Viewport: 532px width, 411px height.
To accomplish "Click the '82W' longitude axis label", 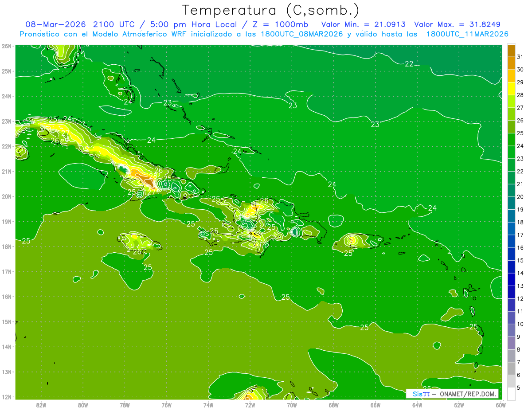I will pyautogui.click(x=41, y=405).
